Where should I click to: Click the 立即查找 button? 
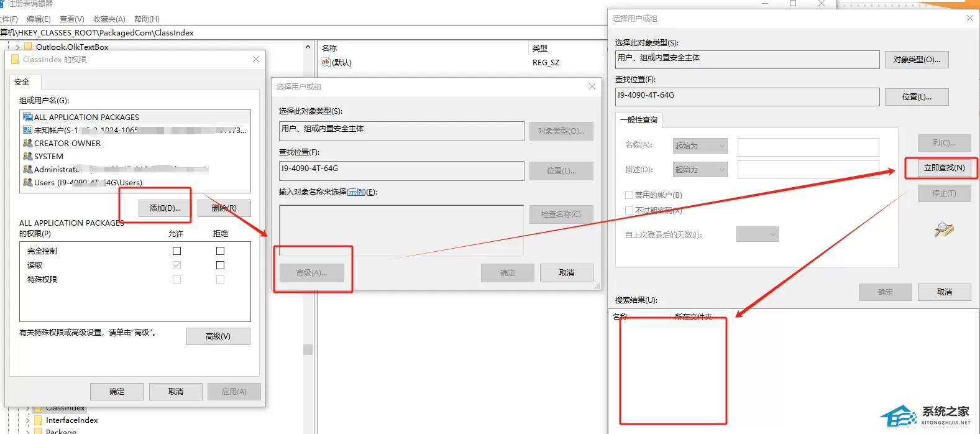(944, 168)
